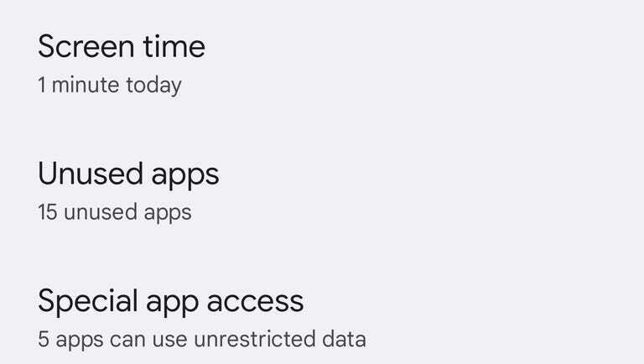Click the Special app access list row
644x364 pixels.
point(322,319)
